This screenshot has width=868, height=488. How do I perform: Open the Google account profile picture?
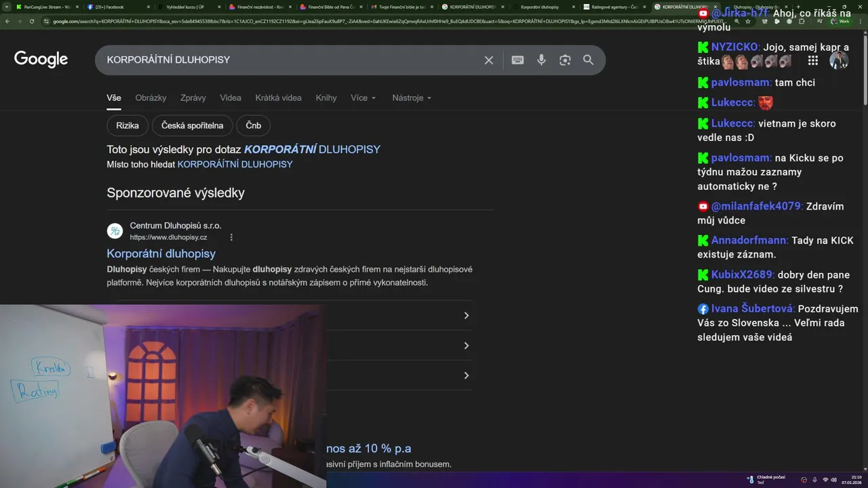[x=839, y=60]
